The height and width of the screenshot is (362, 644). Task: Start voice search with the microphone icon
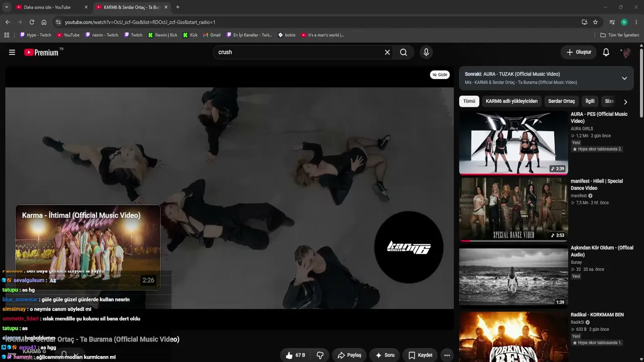pyautogui.click(x=426, y=52)
